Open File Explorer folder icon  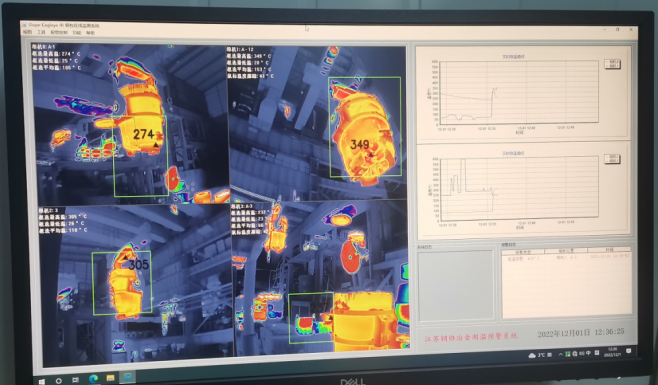point(110,378)
